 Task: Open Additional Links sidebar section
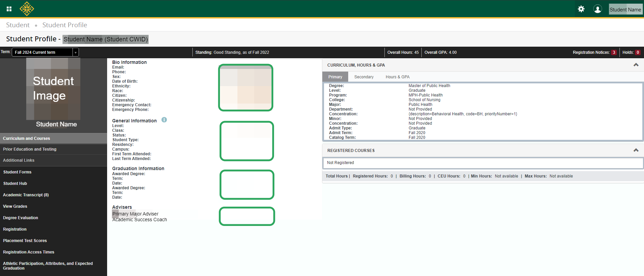coord(54,160)
